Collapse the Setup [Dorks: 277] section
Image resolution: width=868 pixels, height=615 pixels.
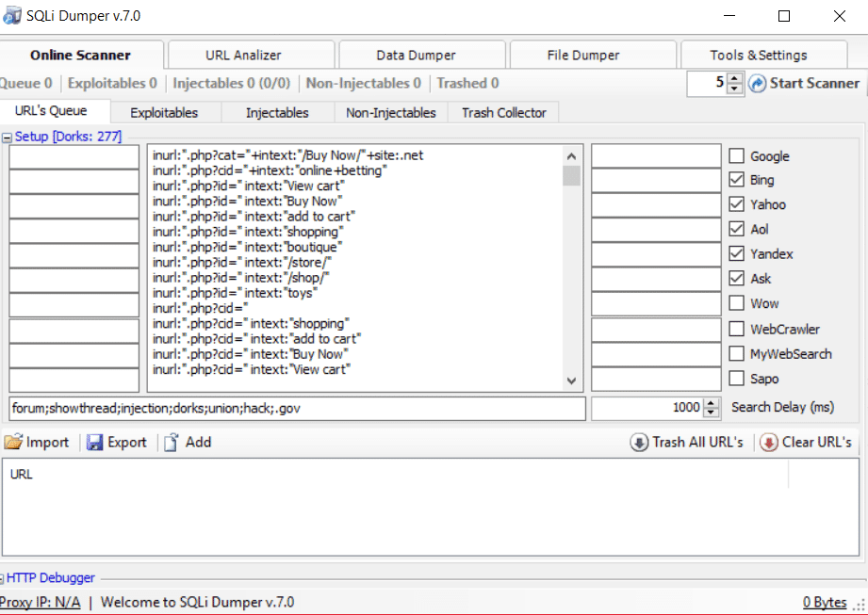coord(8,136)
